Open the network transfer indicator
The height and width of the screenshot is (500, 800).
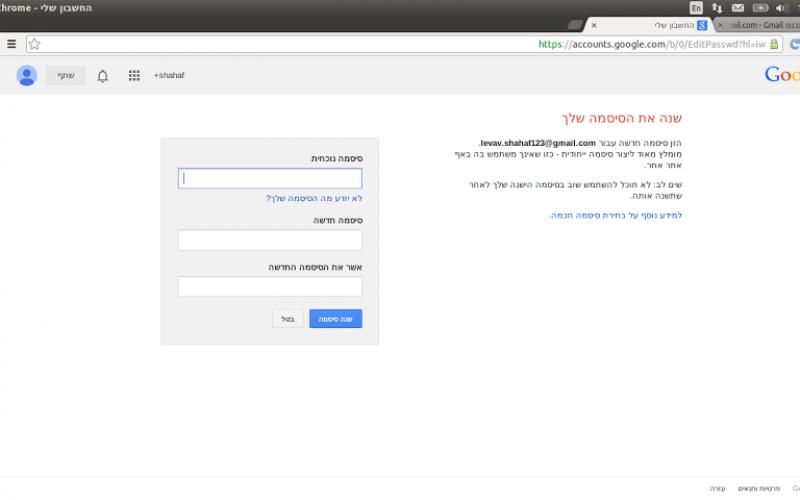coord(717,8)
